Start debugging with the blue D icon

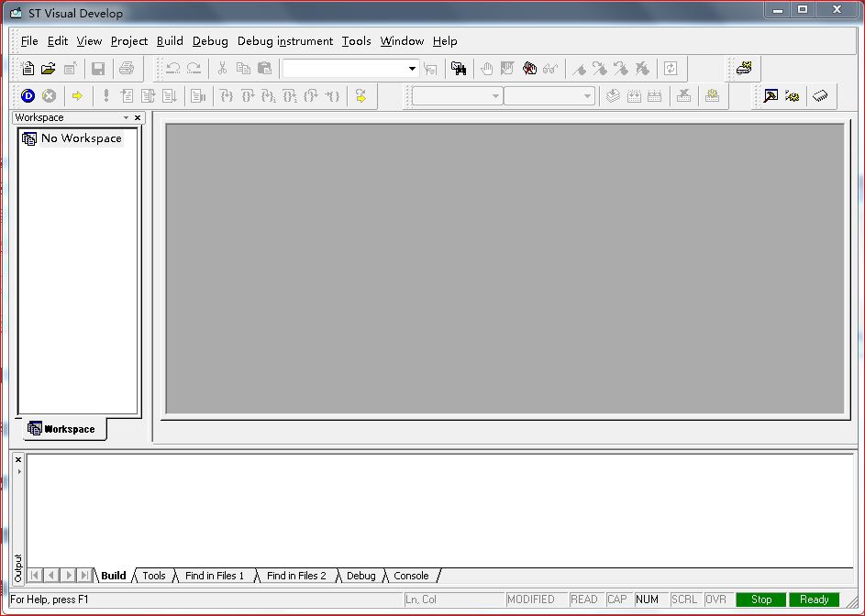point(28,96)
